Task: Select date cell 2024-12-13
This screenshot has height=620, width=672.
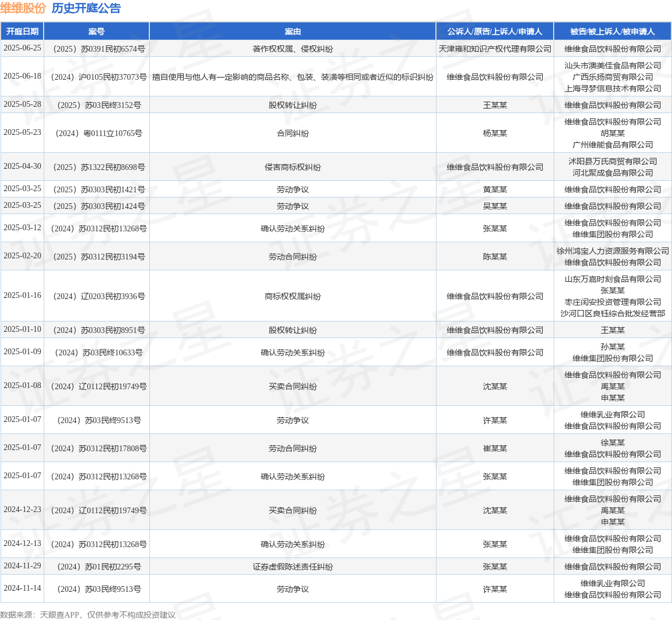Action: click(22, 543)
